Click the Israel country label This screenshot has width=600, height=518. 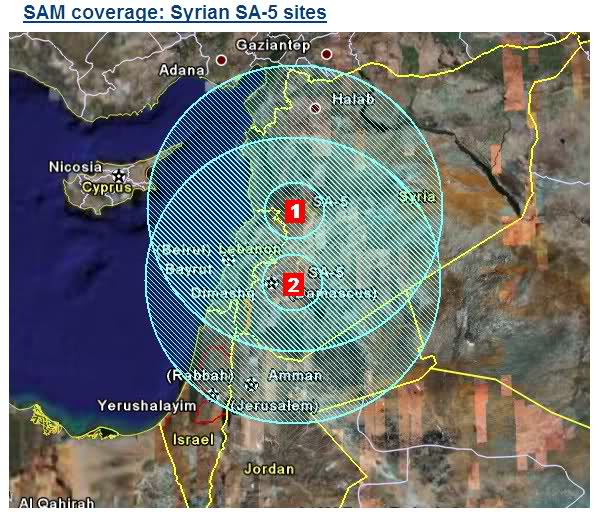coord(193,440)
